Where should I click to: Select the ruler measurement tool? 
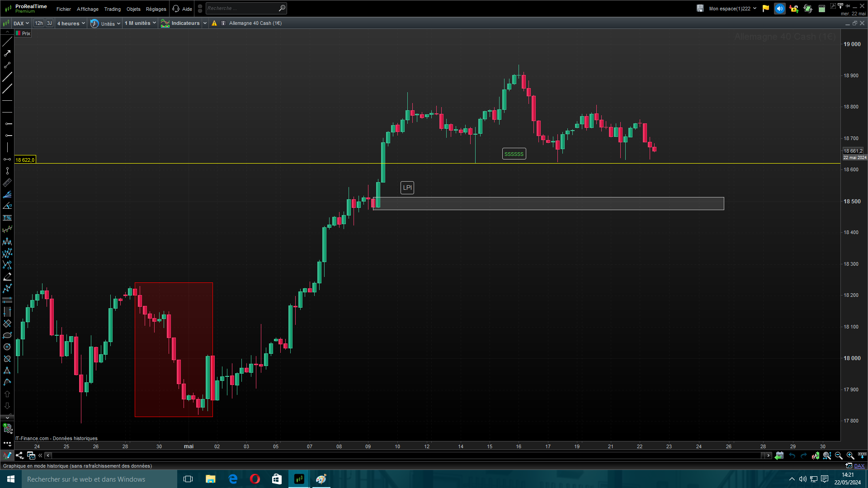point(7,183)
